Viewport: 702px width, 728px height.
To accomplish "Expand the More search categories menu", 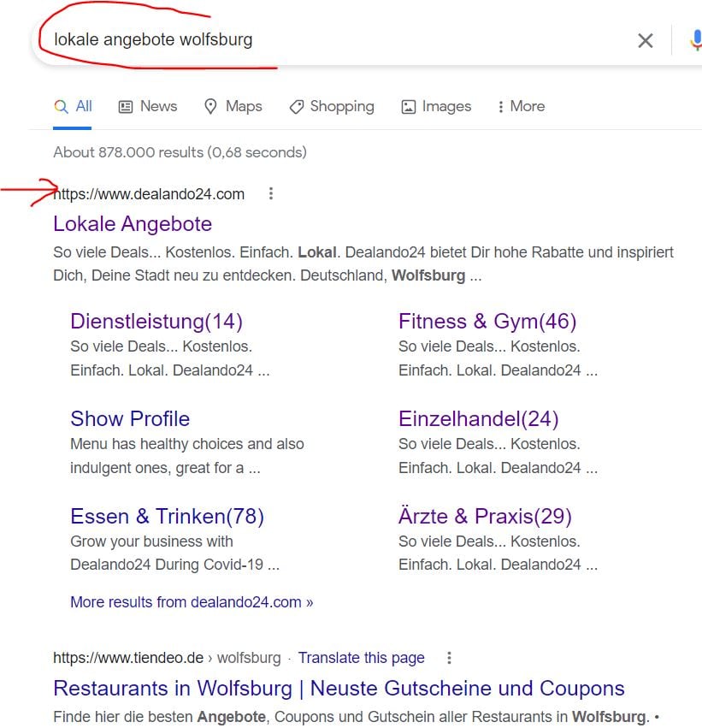I will point(520,106).
